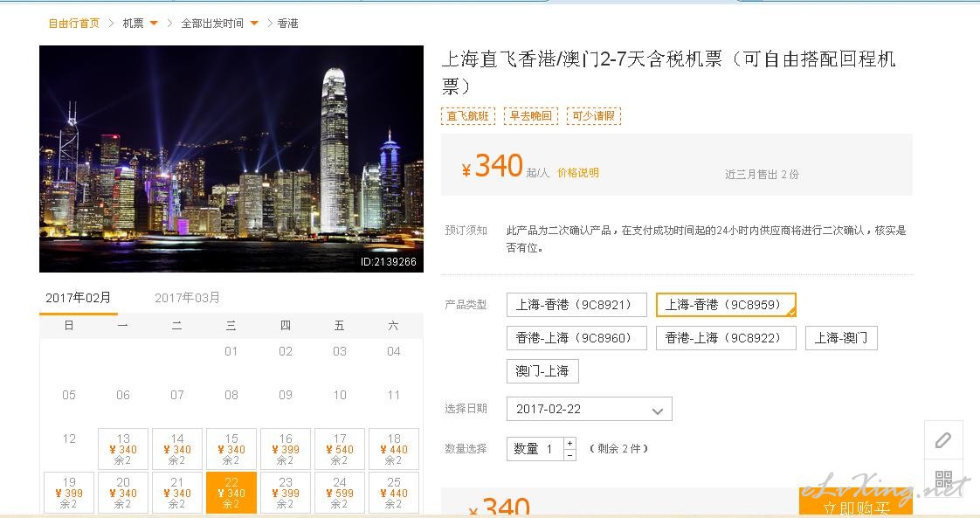Viewport: 980px width, 518px height.
Task: Pick February 23 on calendar
Action: [x=286, y=493]
